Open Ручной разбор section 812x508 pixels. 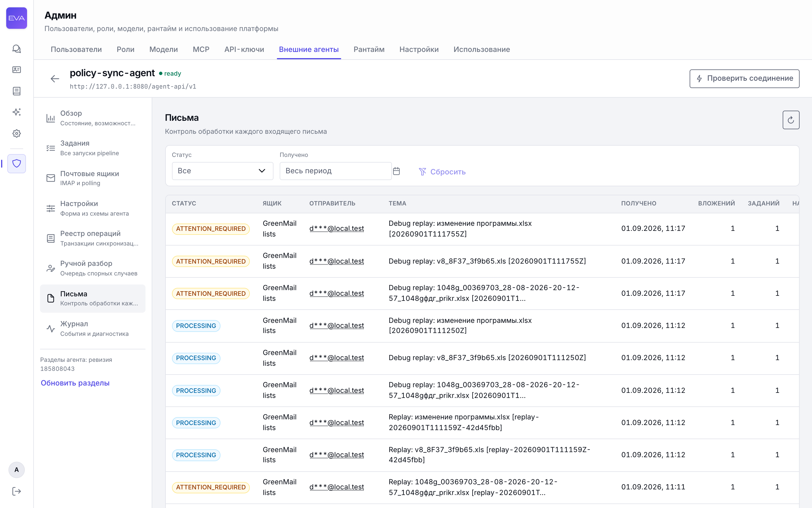click(92, 268)
